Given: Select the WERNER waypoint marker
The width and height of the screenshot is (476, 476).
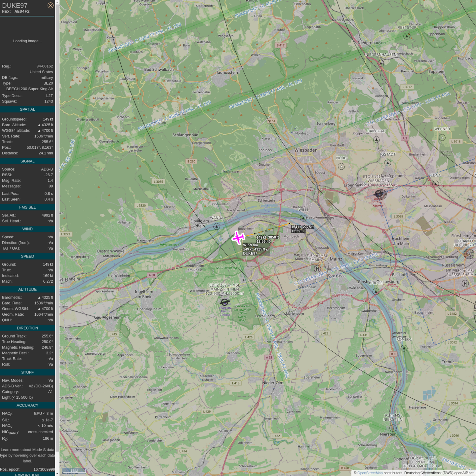Looking at the screenshot, I should point(442,138).
